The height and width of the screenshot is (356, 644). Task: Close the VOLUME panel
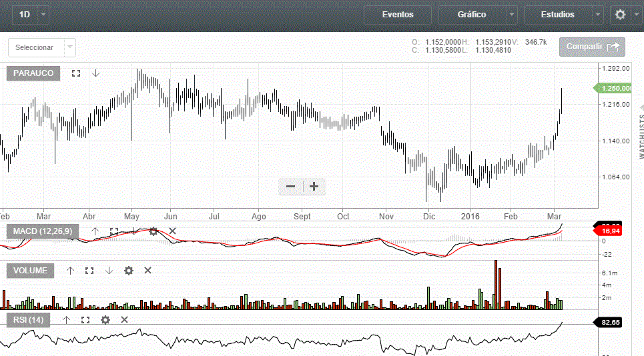pos(148,271)
